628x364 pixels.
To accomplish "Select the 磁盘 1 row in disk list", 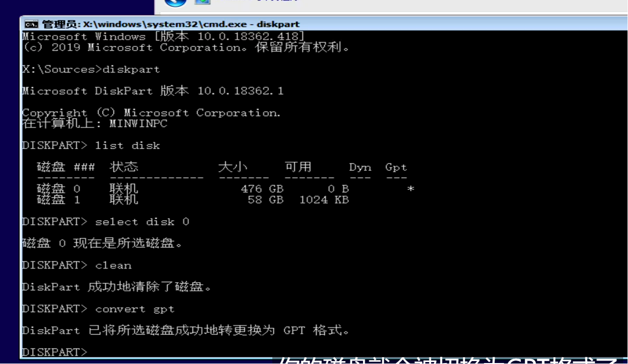I will pyautogui.click(x=193, y=199).
